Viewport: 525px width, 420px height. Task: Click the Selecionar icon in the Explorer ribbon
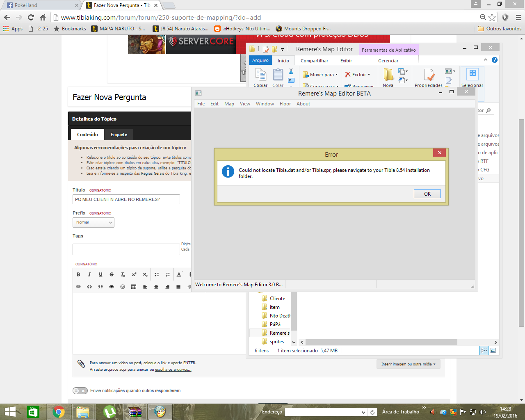(x=472, y=73)
